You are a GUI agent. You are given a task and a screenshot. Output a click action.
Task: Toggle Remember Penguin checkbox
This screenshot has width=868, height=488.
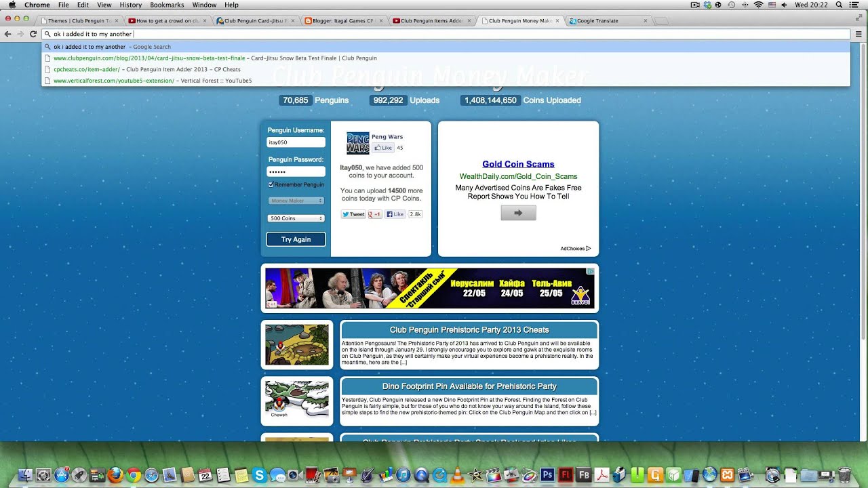coord(271,184)
